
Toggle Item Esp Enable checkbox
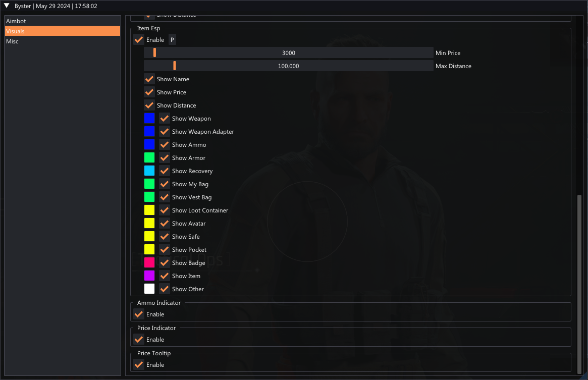[139, 40]
